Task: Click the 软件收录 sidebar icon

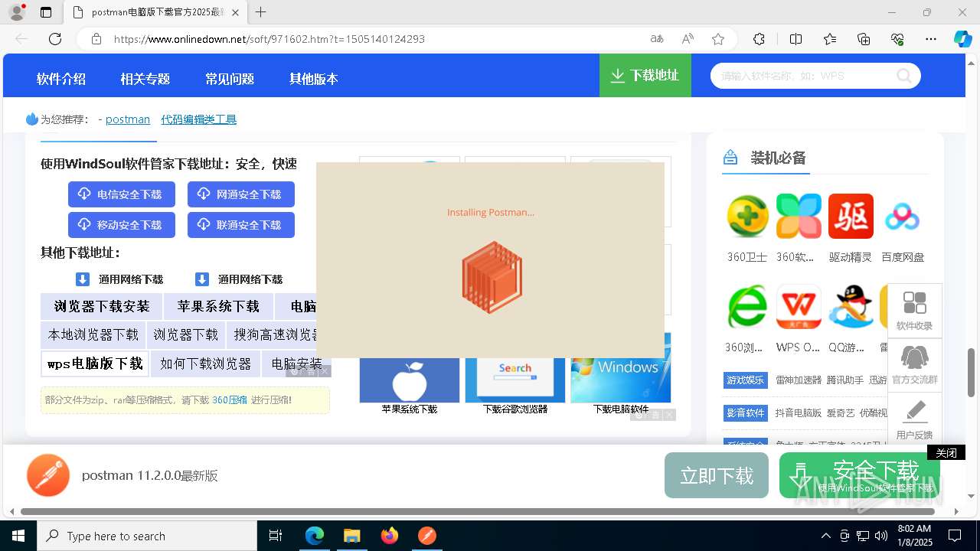Action: pos(915,311)
